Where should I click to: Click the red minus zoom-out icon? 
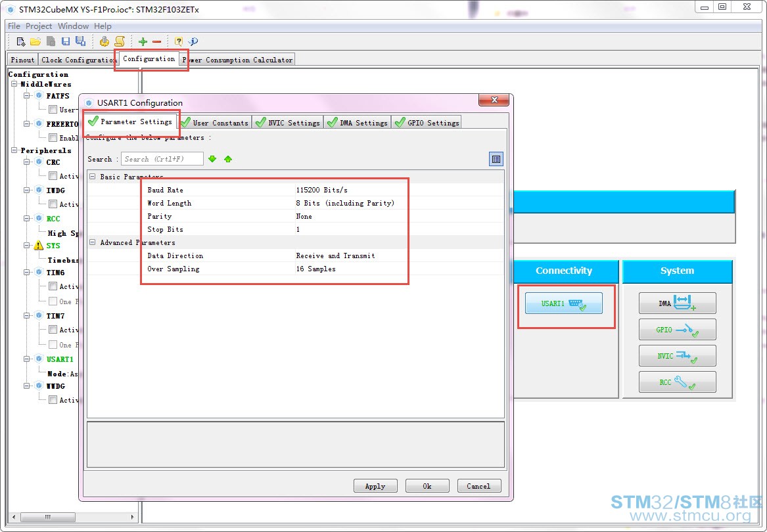pos(156,41)
